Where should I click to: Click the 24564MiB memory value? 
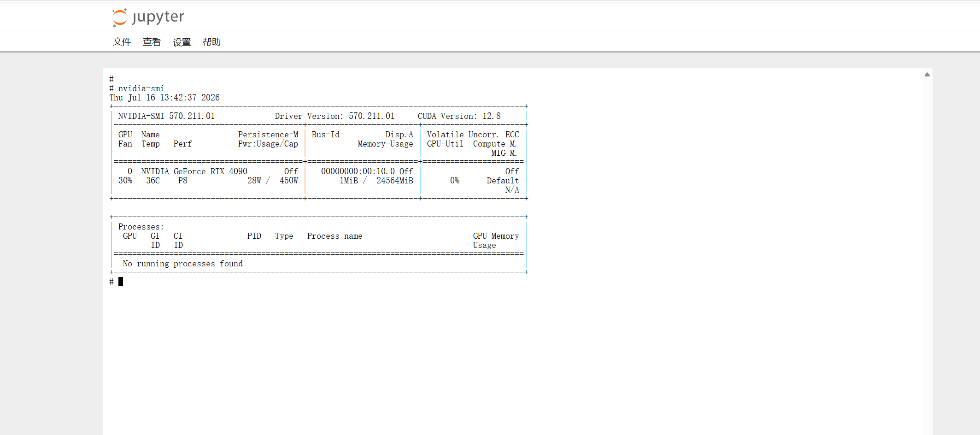[x=395, y=181]
